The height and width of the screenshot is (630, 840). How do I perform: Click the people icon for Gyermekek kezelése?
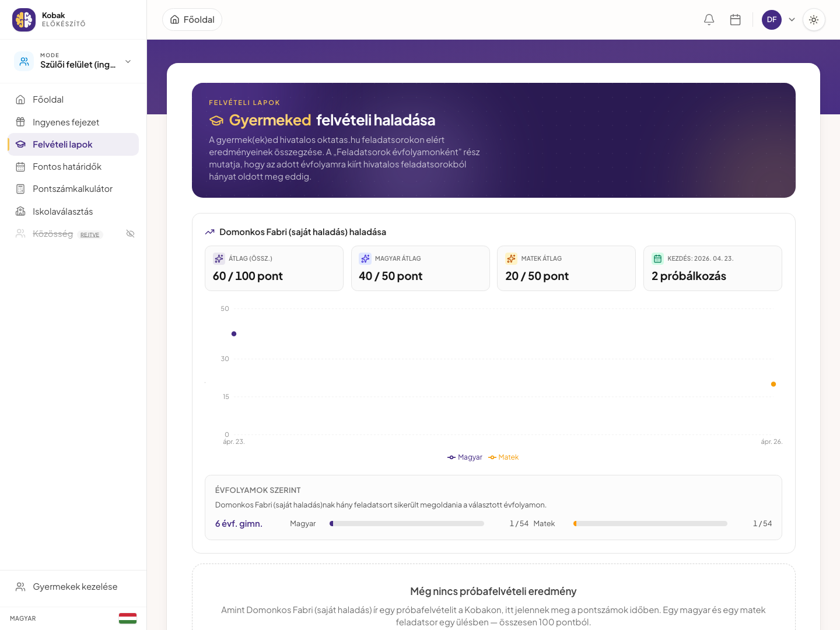[20, 587]
